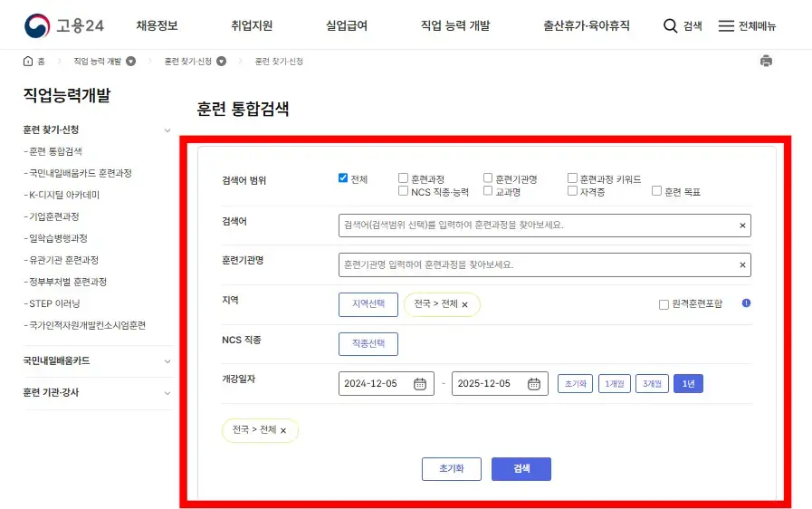Image resolution: width=812 pixels, height=509 pixels.
Task: Open the 출산휴가·육아휴직 top menu
Action: click(x=587, y=25)
